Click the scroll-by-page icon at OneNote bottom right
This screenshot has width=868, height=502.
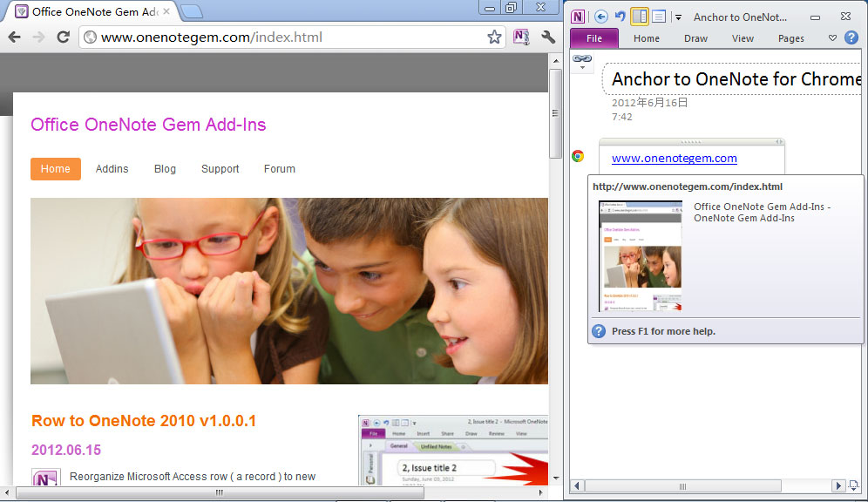point(853,485)
